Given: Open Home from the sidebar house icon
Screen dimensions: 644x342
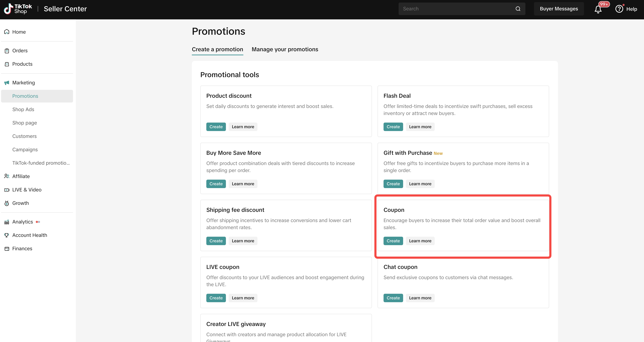Looking at the screenshot, I should [7, 32].
